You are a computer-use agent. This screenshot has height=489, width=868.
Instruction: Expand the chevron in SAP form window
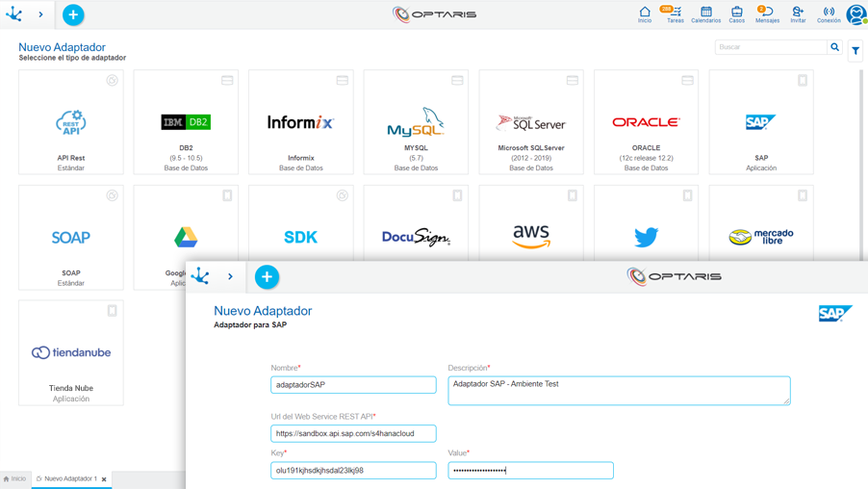[x=230, y=276]
